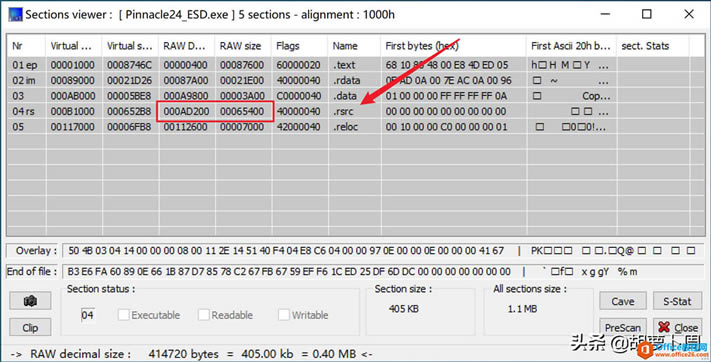Click the RAW size column header

point(243,46)
